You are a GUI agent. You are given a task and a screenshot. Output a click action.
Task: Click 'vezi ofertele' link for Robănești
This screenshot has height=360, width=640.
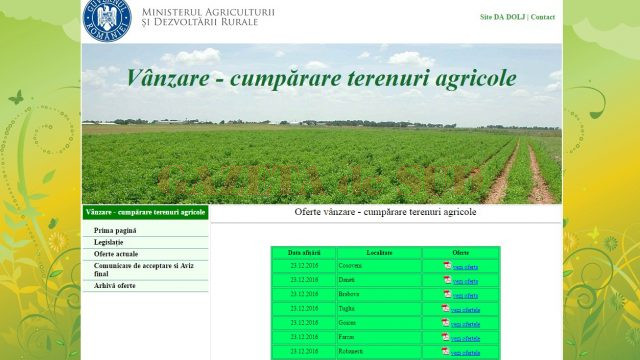click(465, 353)
